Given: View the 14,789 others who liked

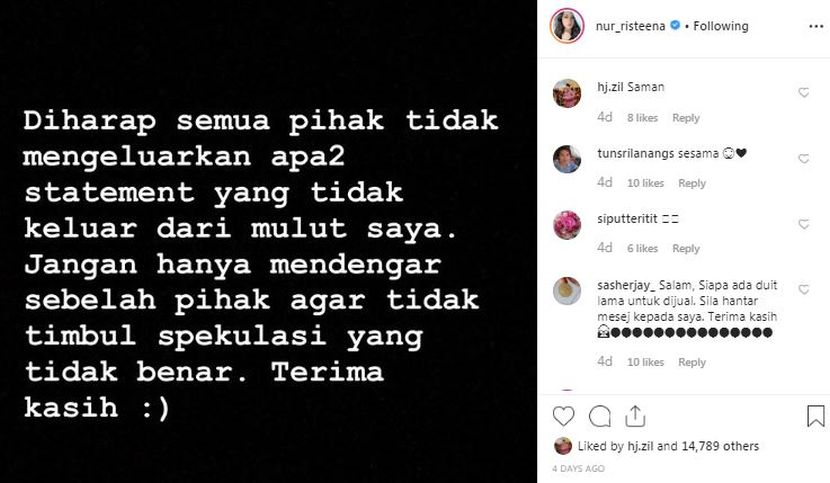Looking at the screenshot, I should tap(720, 446).
